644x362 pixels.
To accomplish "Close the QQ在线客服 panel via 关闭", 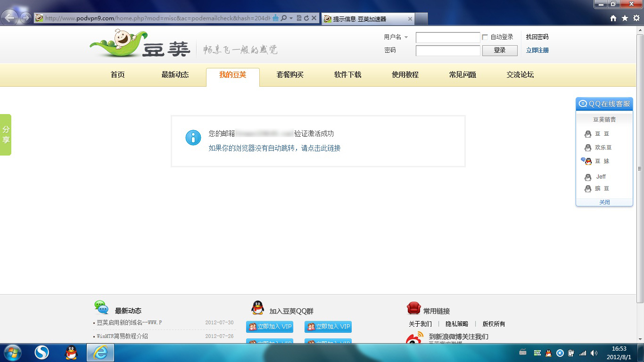I will point(605,202).
